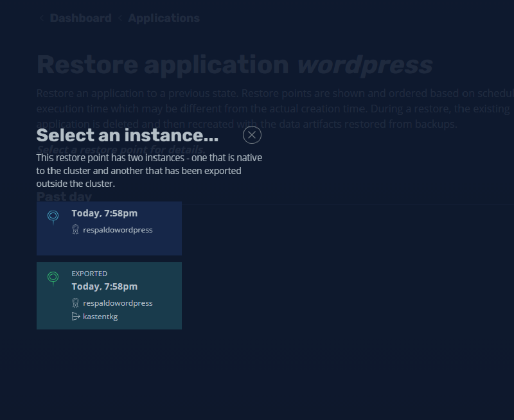514x420 pixels.
Task: Click the export profile icon beside kastentkg
Action: point(76,317)
